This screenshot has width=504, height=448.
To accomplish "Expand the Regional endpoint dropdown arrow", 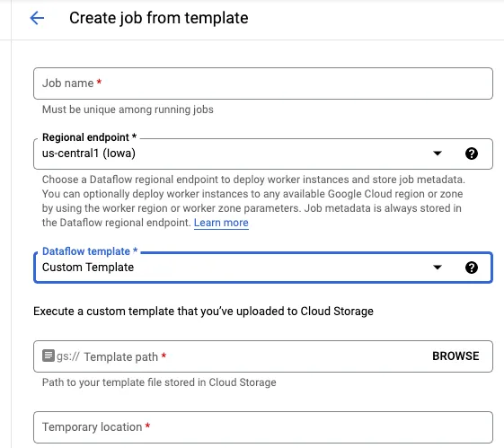I will (x=438, y=154).
